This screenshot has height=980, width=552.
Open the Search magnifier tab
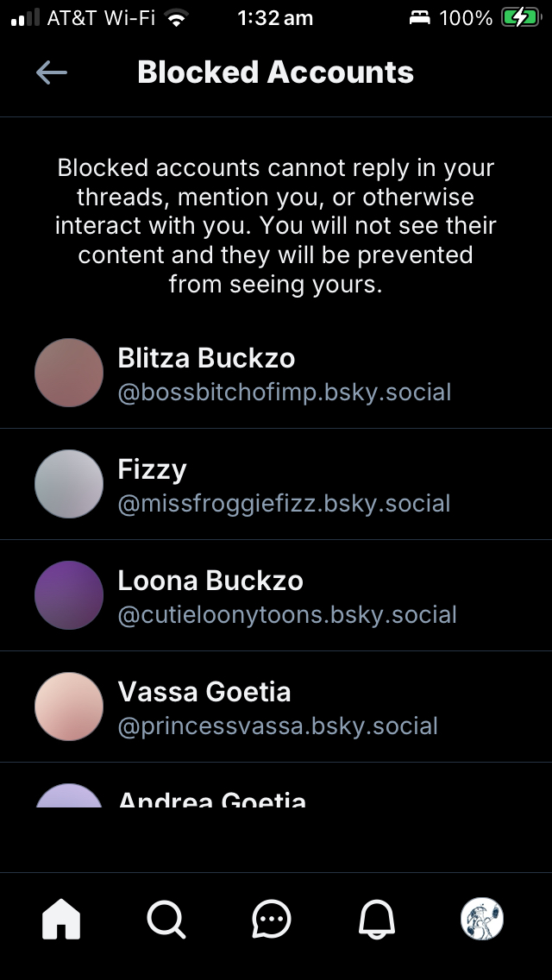coord(166,920)
